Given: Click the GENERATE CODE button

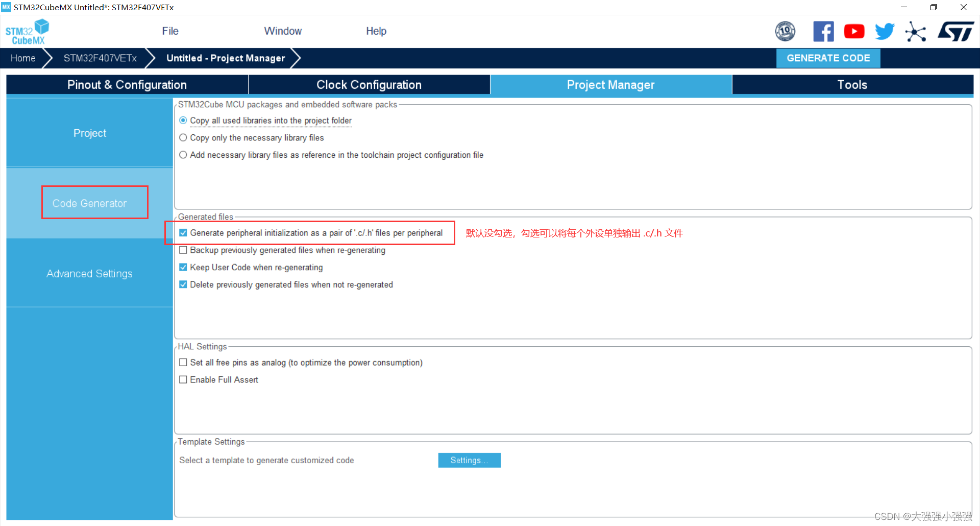Looking at the screenshot, I should 828,58.
